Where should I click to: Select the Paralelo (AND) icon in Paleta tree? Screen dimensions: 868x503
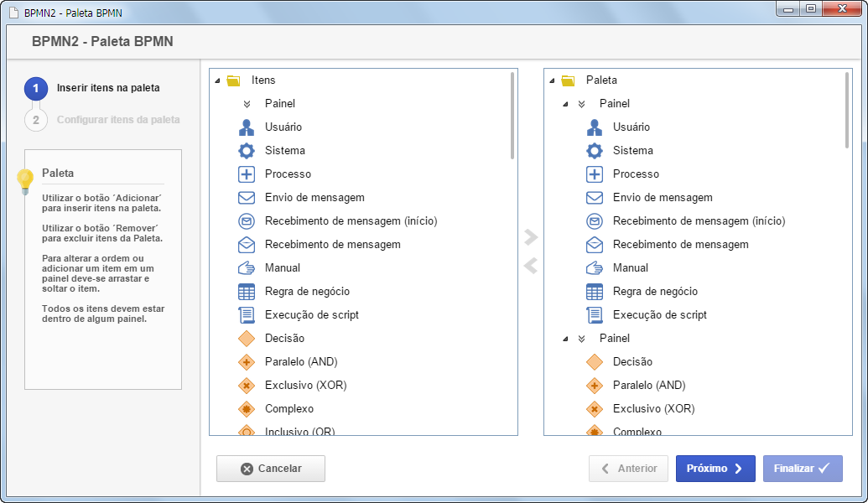tap(595, 385)
